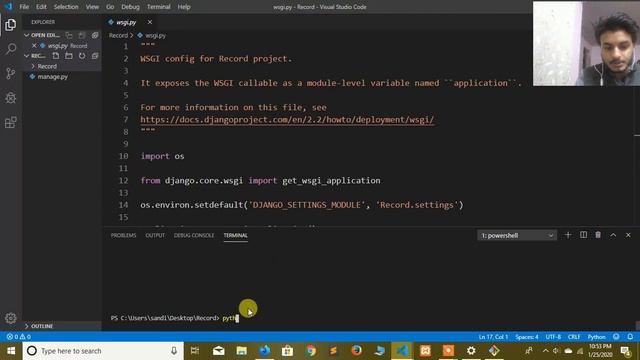The height and width of the screenshot is (360, 640).
Task: Toggle vertical/horizontal layout in Open Editors
Action: [x=69, y=35]
